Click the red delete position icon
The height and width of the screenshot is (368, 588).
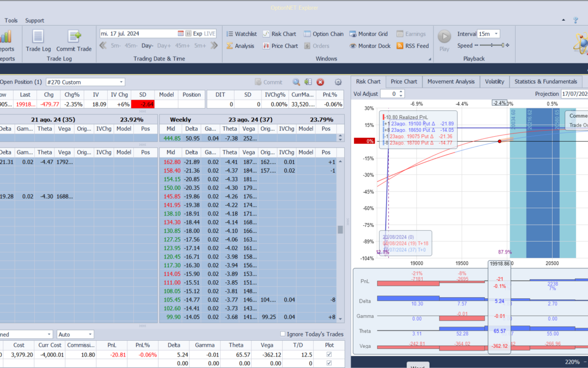[x=320, y=82]
